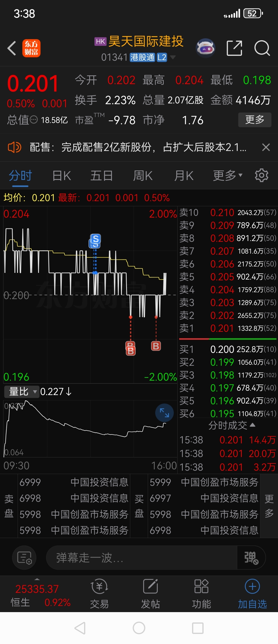
Task: Switch to 周K tab
Action: click(143, 176)
